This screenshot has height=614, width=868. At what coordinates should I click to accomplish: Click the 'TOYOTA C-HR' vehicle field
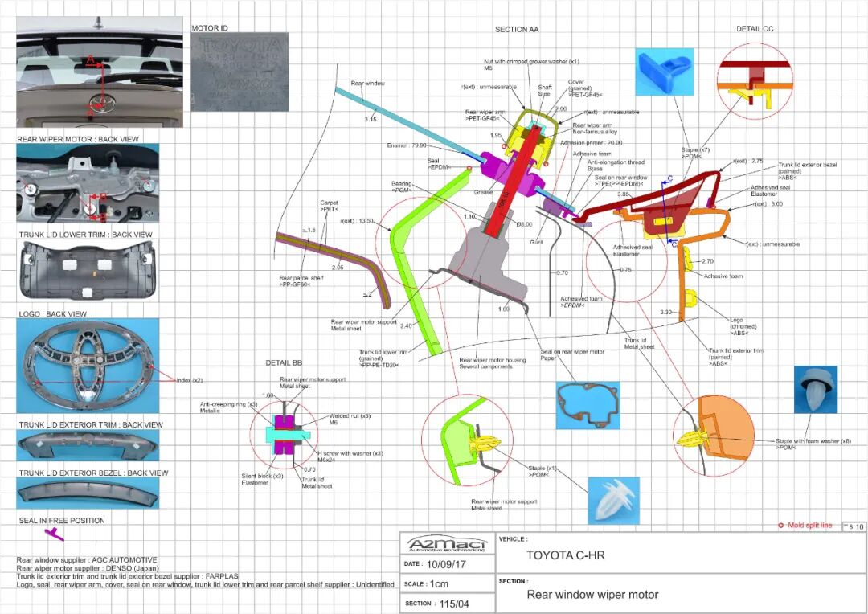coord(565,555)
